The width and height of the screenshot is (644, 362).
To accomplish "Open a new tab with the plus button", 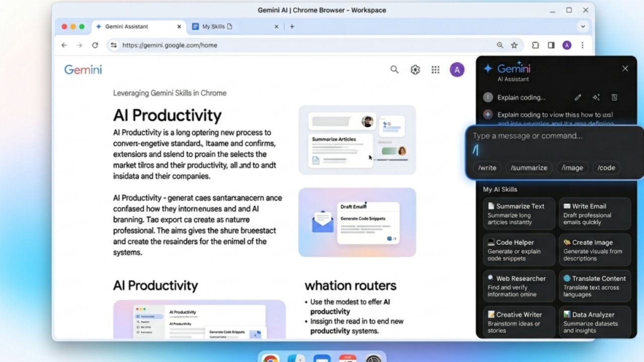I will pyautogui.click(x=292, y=27).
